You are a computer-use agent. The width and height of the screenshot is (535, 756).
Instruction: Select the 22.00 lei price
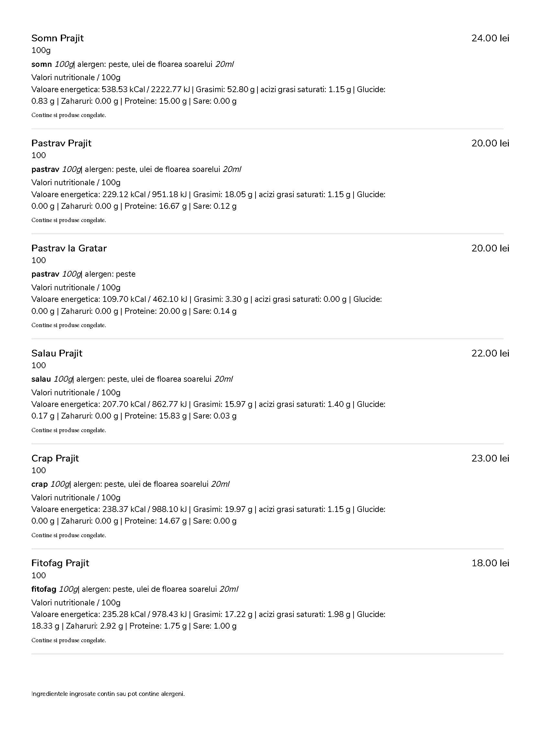[x=490, y=353]
